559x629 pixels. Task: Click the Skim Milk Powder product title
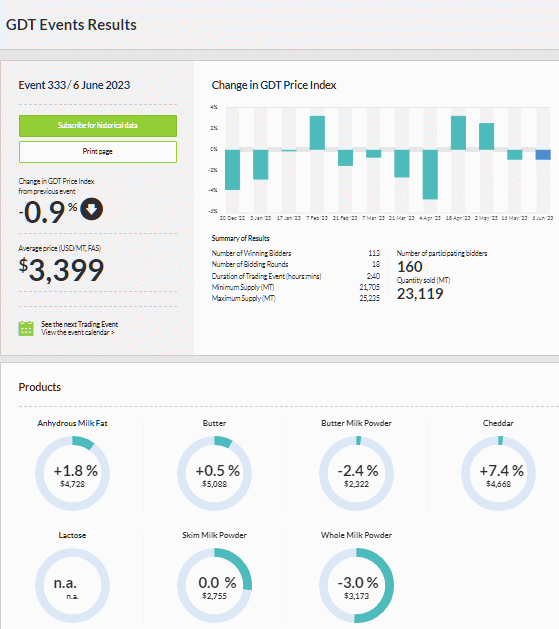point(215,535)
